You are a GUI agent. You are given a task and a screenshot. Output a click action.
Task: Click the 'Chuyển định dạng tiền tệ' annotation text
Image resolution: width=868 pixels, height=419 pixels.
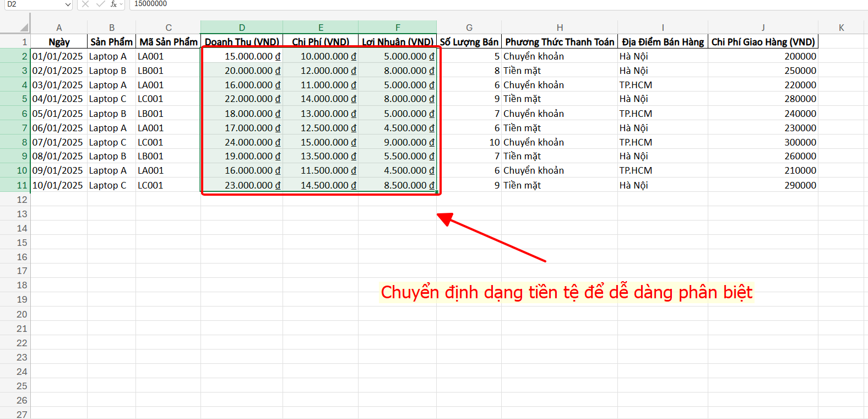[566, 292]
